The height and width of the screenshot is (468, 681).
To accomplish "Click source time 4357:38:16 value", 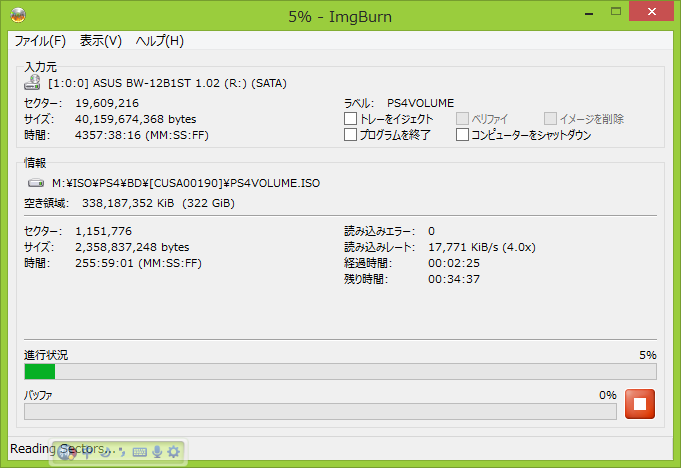I will pyautogui.click(x=142, y=135).
